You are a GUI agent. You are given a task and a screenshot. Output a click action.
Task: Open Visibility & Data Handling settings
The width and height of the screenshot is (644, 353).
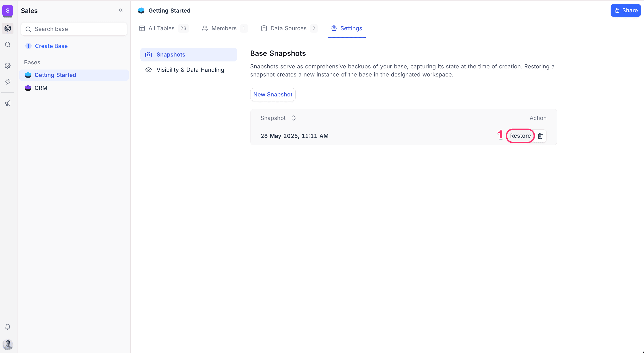tap(190, 70)
